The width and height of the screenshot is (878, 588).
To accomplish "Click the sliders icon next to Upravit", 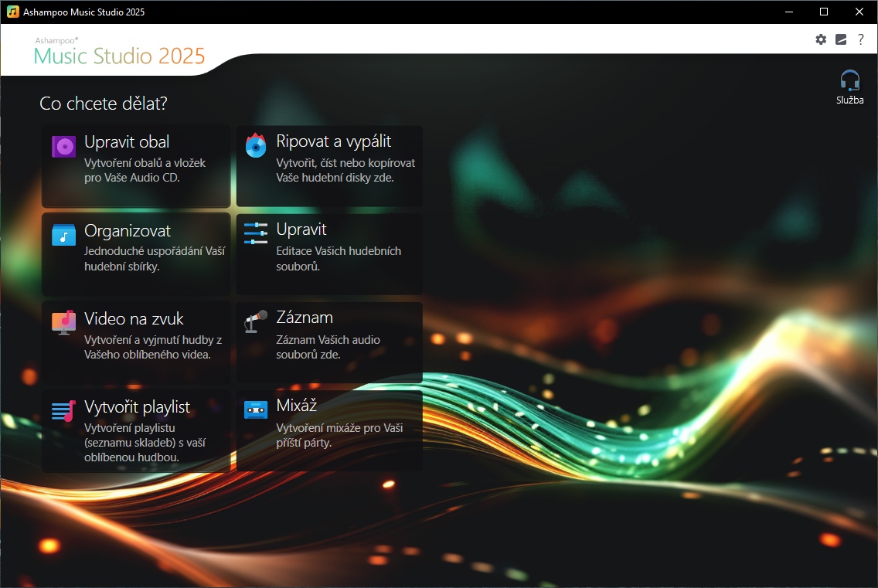I will [x=256, y=233].
